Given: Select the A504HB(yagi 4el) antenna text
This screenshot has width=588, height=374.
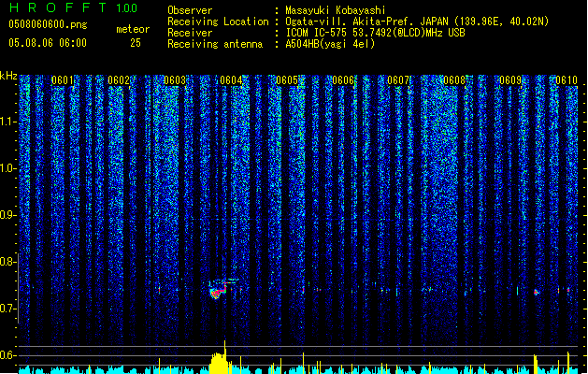Looking at the screenshot, I should point(330,44).
